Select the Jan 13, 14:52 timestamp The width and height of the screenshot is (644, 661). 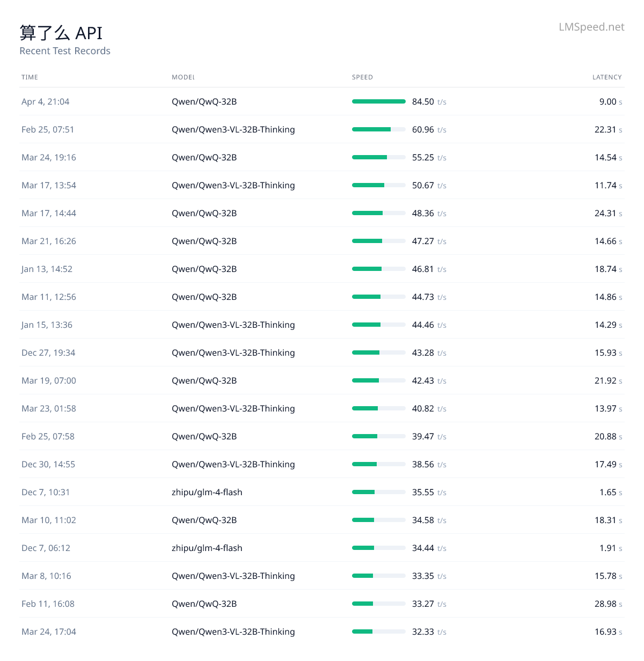tap(47, 269)
